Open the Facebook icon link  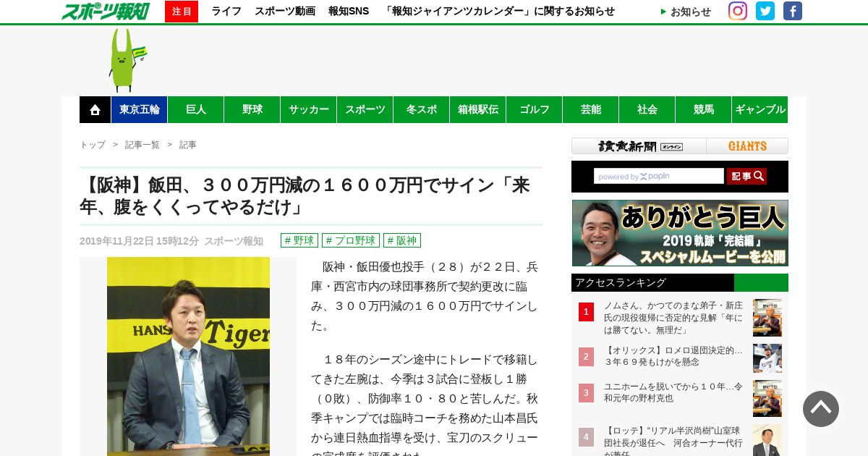tap(793, 11)
